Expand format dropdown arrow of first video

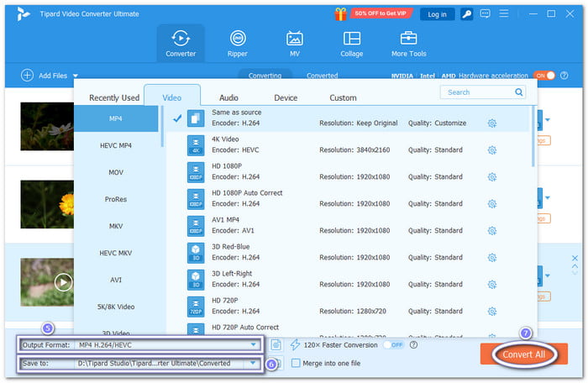[x=548, y=119]
